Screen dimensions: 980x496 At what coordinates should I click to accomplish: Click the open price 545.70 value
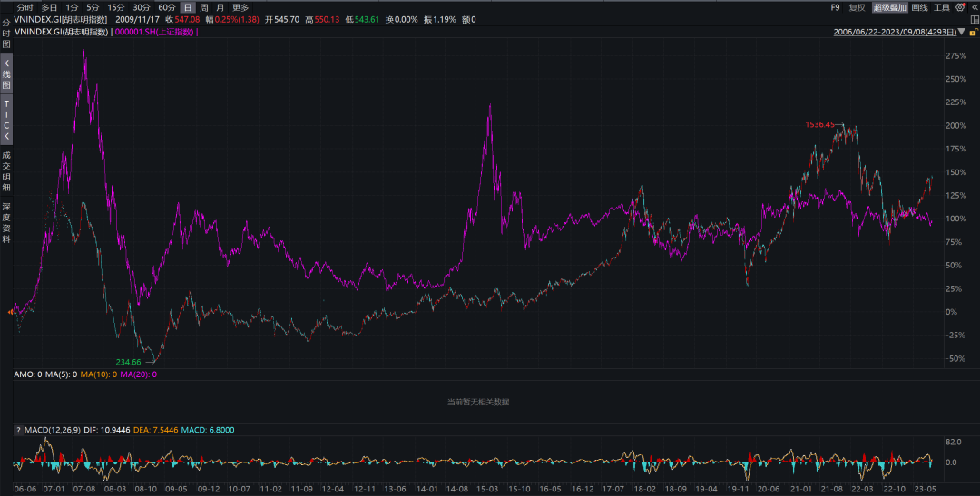pos(286,19)
